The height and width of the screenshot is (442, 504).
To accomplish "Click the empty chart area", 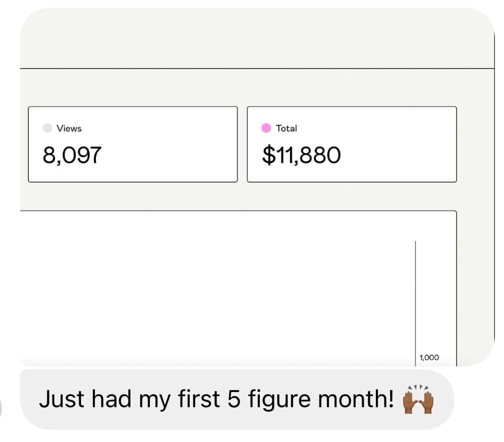I will tap(217, 288).
